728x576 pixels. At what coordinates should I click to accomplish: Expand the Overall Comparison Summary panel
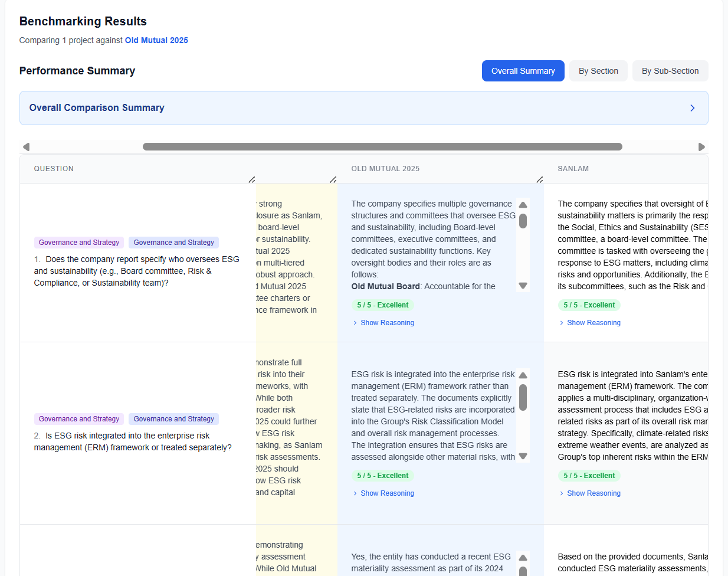coord(692,108)
